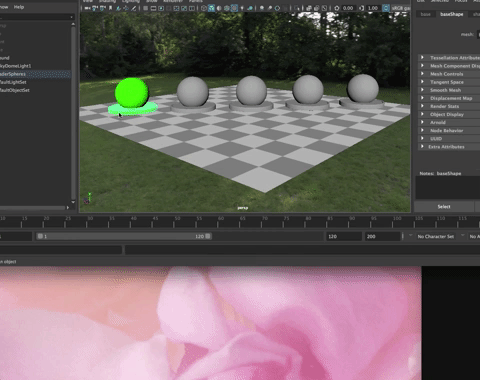This screenshot has height=380, width=480.
Task: Toggle the textured display sphere icon
Action: (x=227, y=8)
